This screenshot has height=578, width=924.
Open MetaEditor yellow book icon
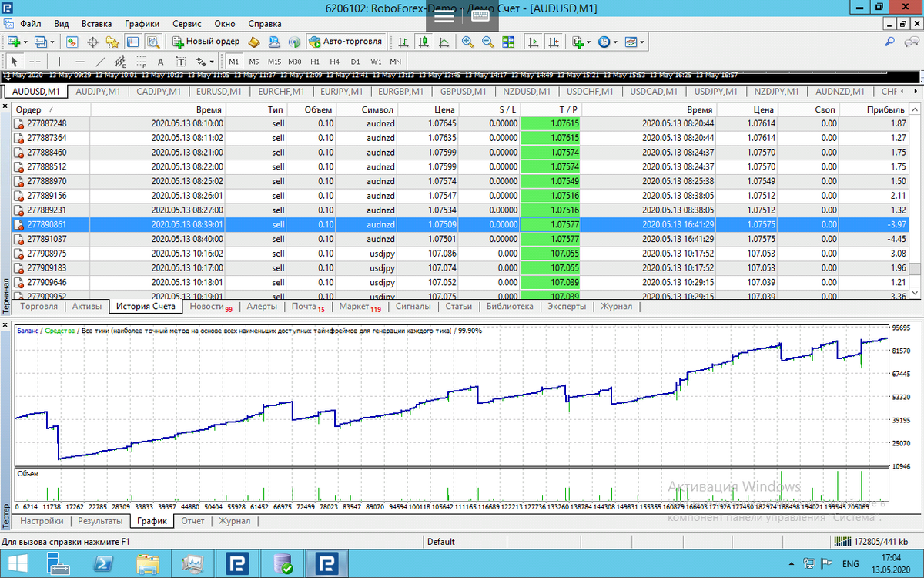coord(253,42)
